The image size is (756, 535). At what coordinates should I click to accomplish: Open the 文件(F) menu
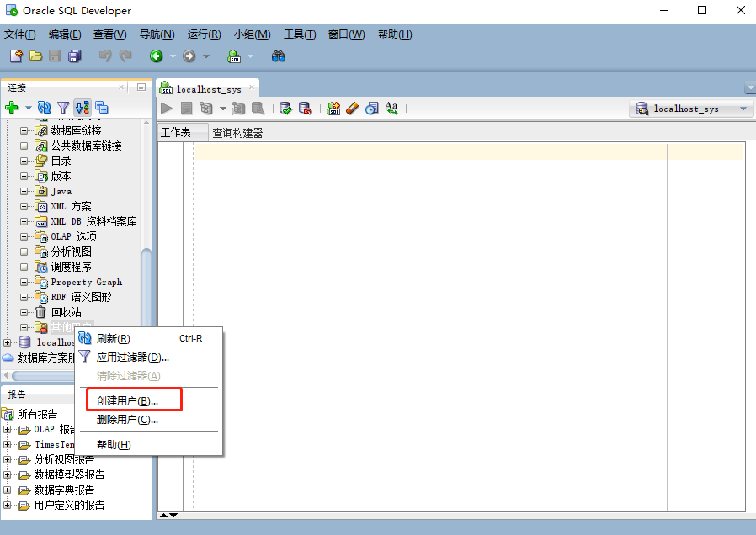19,34
